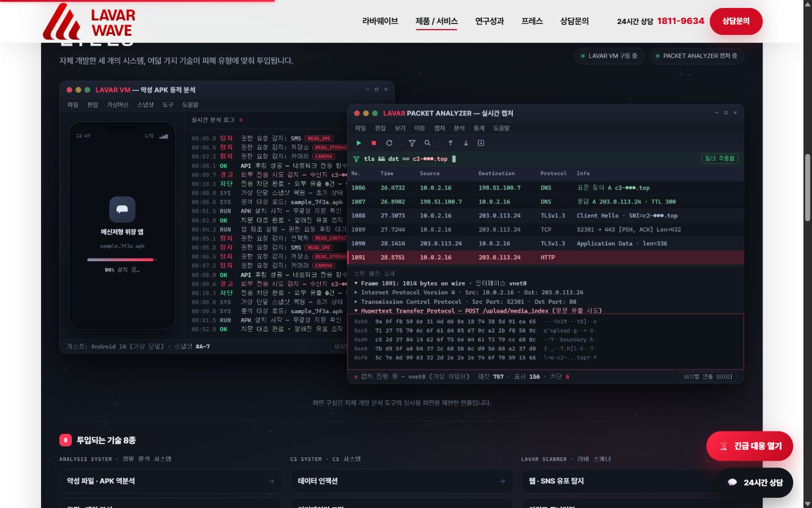Select packet row 1087

point(545,202)
